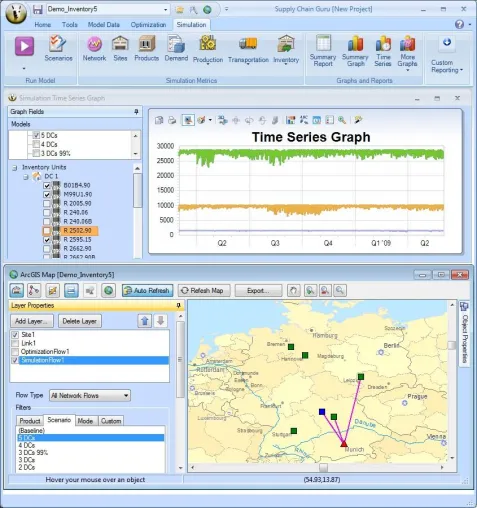Uncheck the 5 DCs model checkbox
Screen dimensions: 477x508
[x=36, y=135]
